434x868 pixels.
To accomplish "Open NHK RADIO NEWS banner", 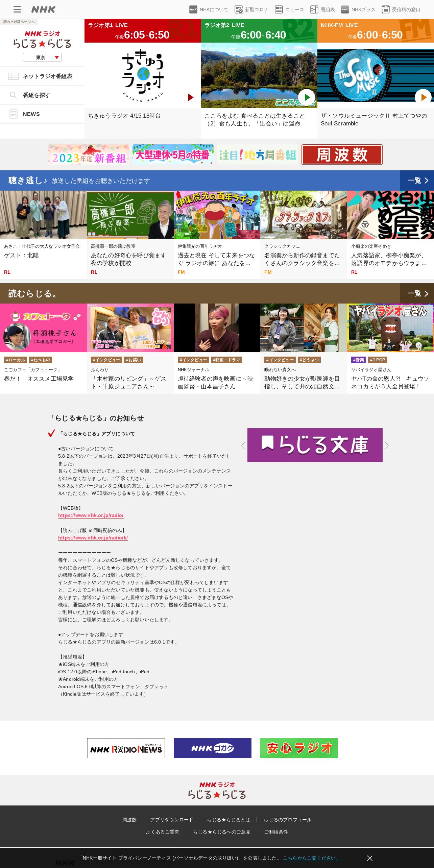I will pos(126,748).
